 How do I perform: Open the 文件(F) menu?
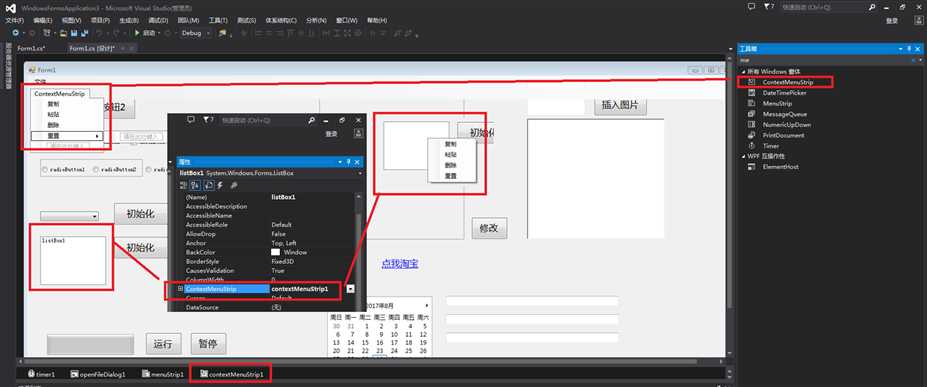pos(14,20)
